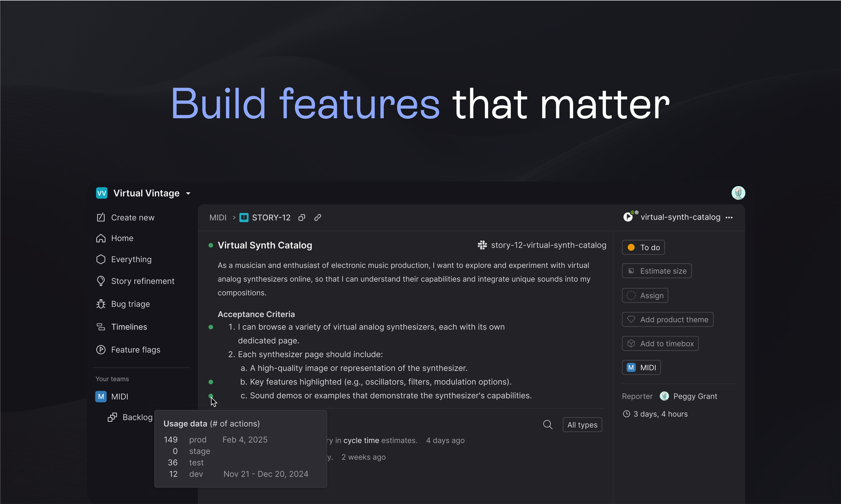
Task: Click the feature flag play icon in header
Action: (628, 217)
